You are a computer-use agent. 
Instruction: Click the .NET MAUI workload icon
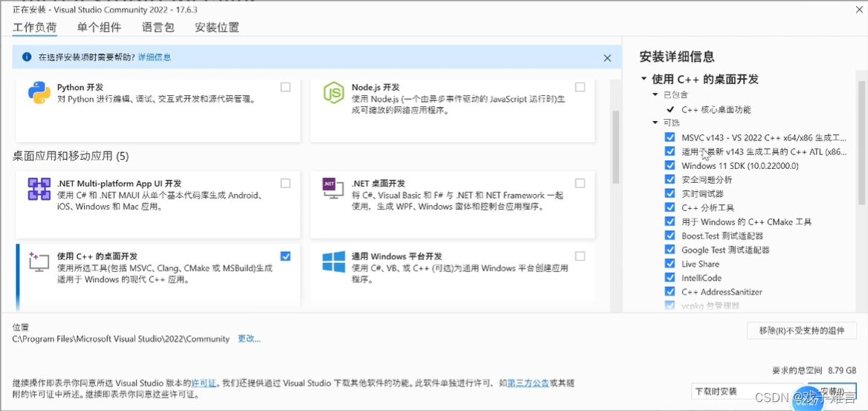click(39, 190)
